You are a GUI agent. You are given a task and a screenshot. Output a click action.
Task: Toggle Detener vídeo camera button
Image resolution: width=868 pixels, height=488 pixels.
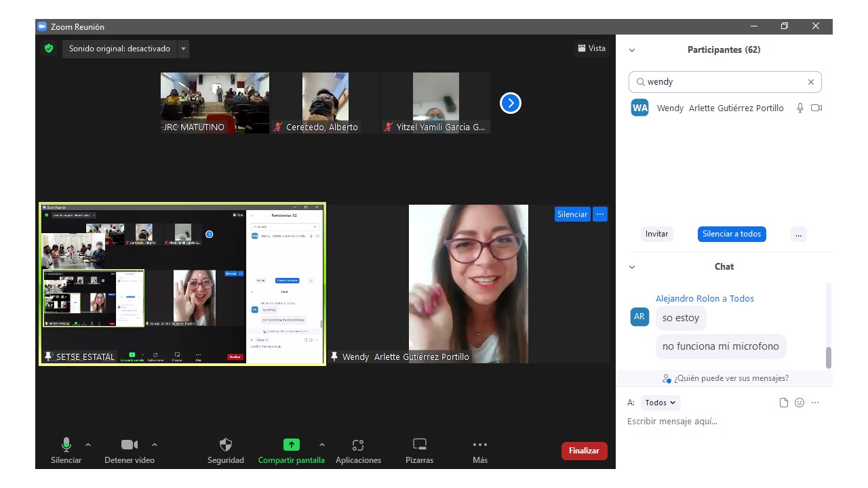pos(129,445)
